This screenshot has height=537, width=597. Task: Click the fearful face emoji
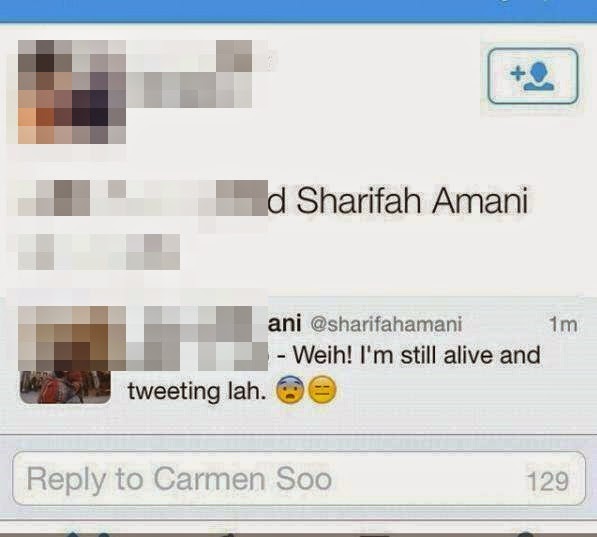(x=290, y=390)
